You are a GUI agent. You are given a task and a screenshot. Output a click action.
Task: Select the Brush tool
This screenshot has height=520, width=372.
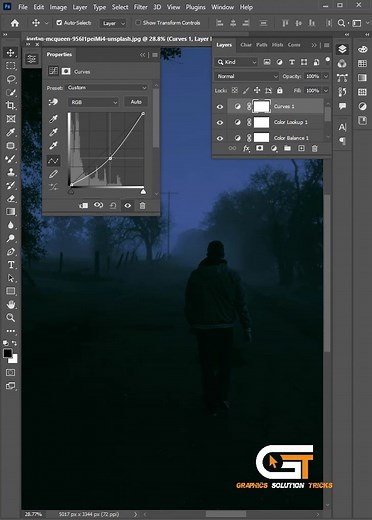click(x=11, y=159)
